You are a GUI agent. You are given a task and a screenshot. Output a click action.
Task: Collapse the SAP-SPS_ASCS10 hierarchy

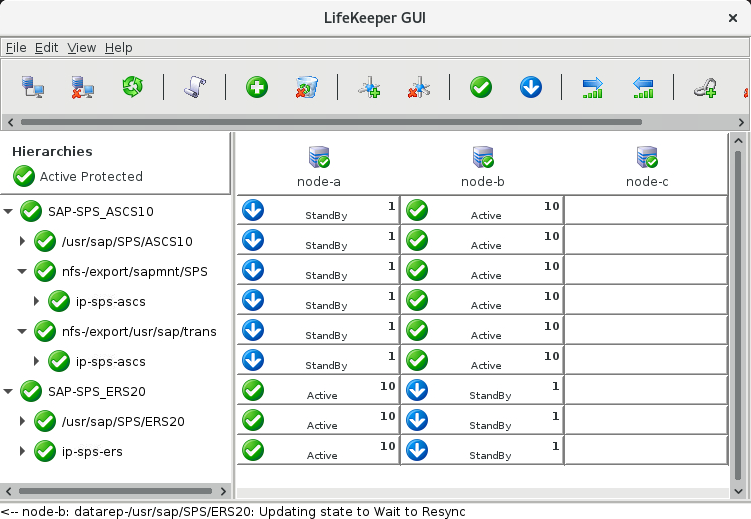point(8,211)
